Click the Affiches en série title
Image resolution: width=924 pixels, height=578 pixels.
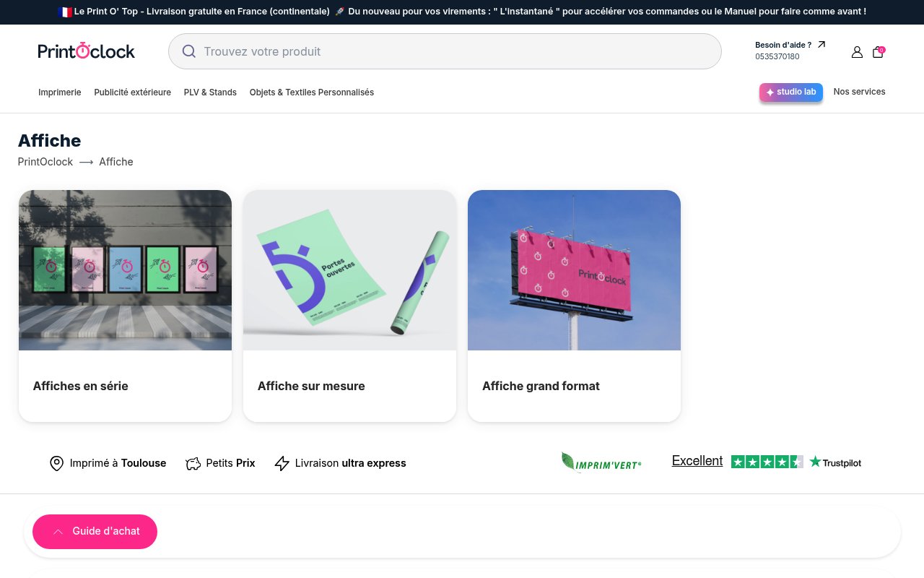click(x=81, y=386)
